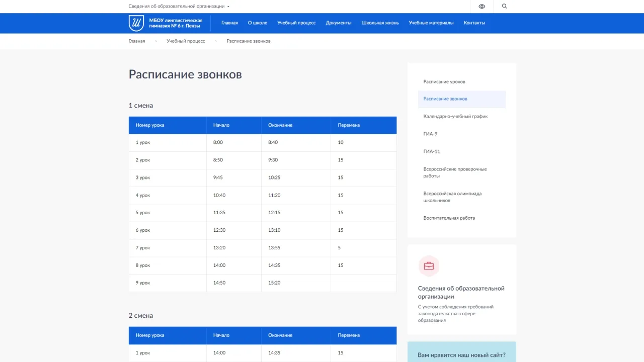Viewport: 644px width, 362px height.
Task: Click the 'Расписание звонков' page heading
Action: point(185,74)
